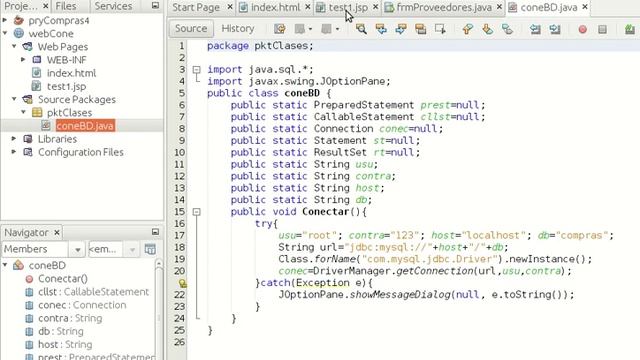640x360 pixels.
Task: Expand the Configuration Files node
Action: 14,152
